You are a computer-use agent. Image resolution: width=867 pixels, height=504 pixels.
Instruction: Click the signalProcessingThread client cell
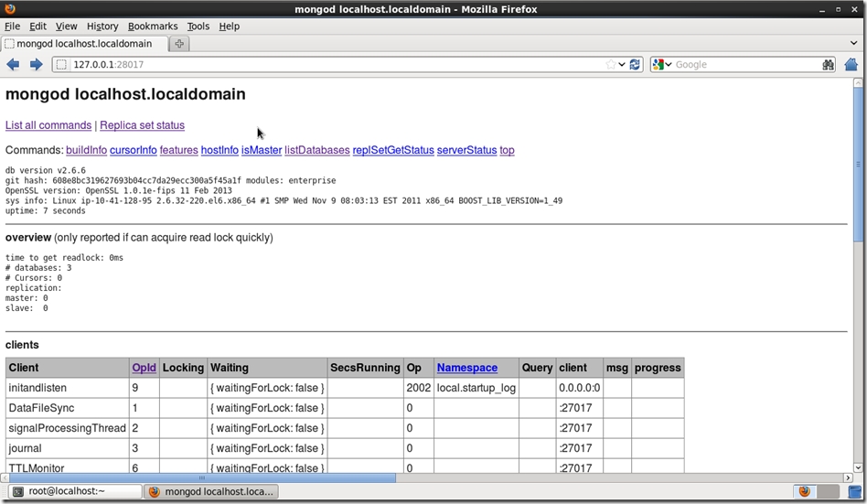[68, 428]
